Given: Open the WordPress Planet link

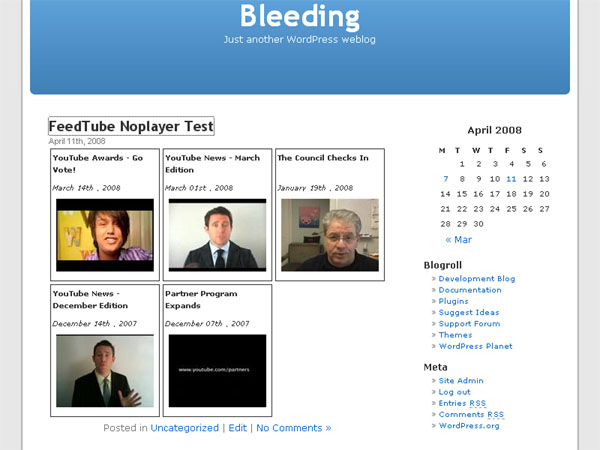Looking at the screenshot, I should [x=476, y=346].
